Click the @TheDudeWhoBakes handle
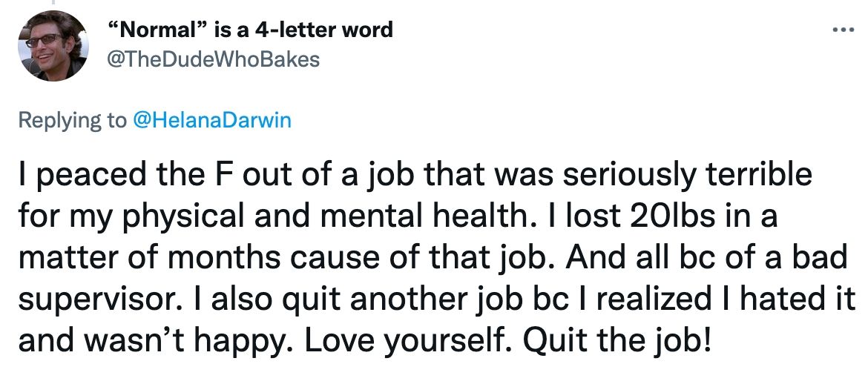 pyautogui.click(x=214, y=60)
